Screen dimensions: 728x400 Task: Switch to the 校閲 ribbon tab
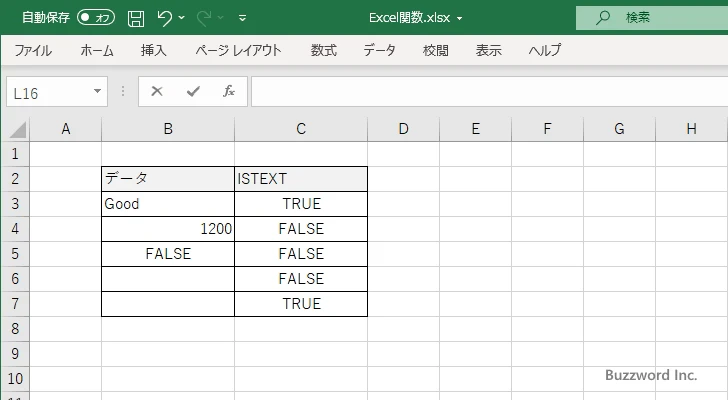tap(436, 50)
